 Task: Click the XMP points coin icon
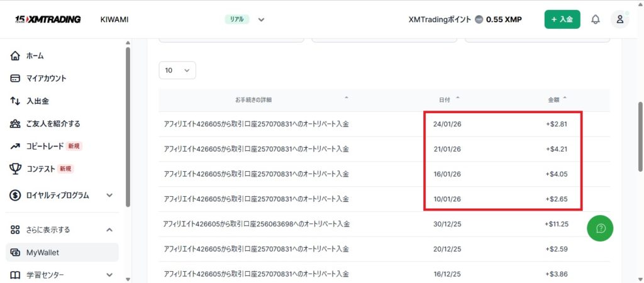point(479,19)
